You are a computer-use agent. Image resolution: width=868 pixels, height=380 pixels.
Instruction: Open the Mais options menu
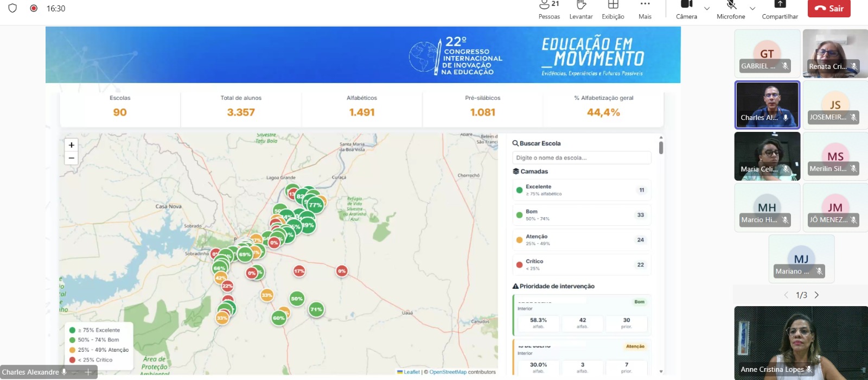click(645, 10)
